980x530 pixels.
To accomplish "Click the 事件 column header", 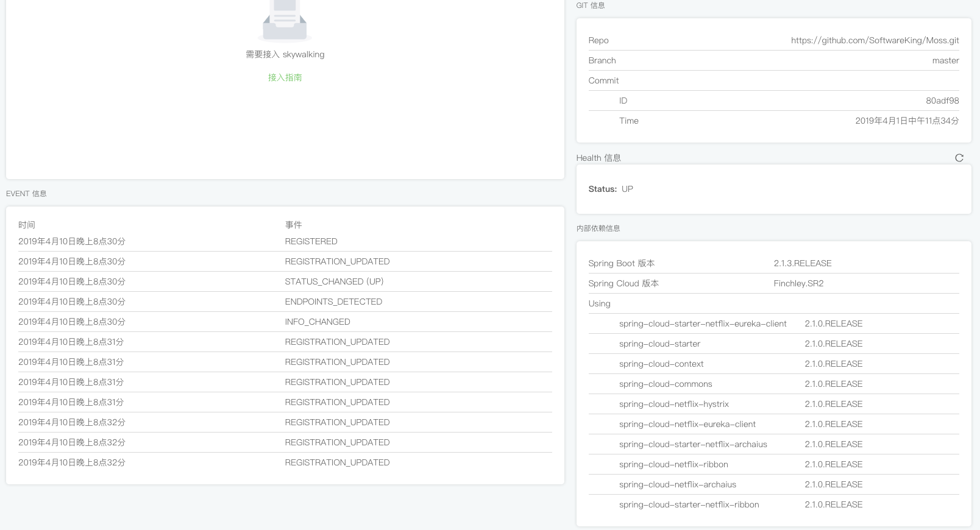I will [x=293, y=225].
